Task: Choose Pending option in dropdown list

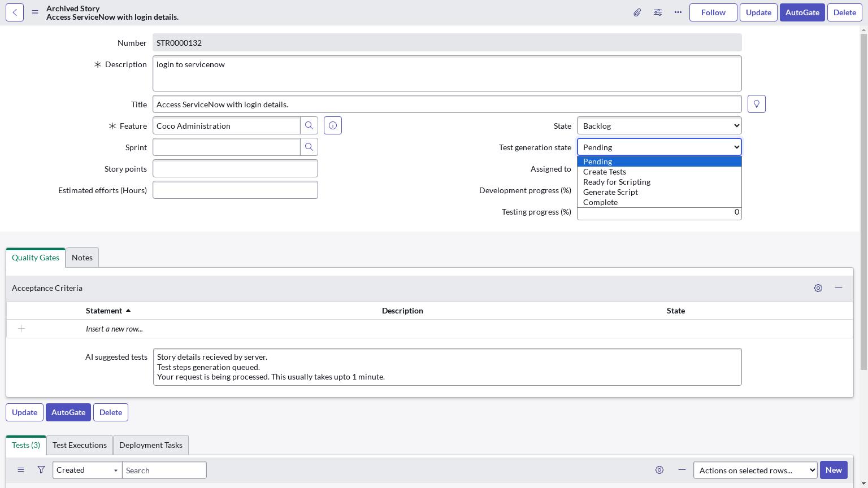Action: point(659,162)
